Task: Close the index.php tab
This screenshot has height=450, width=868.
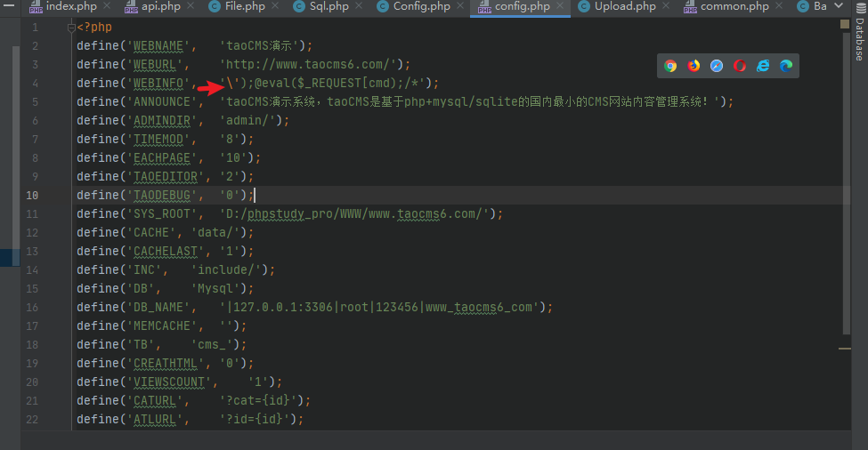Action: pyautogui.click(x=107, y=6)
